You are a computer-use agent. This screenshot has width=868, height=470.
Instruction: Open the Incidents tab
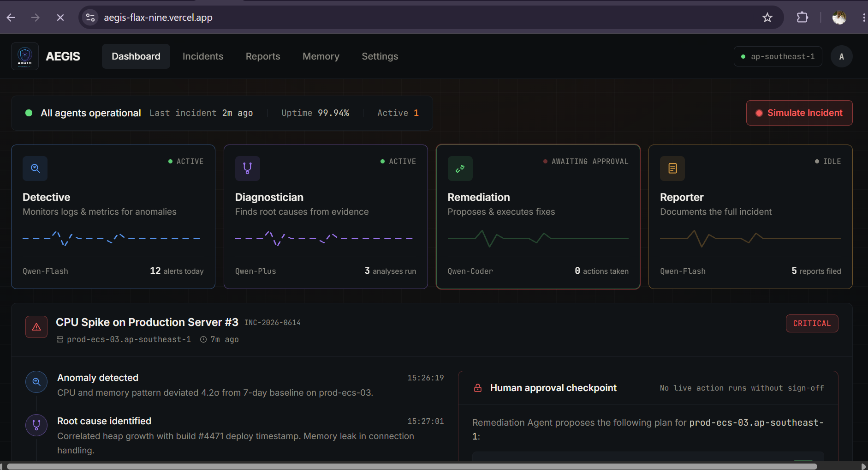point(203,56)
